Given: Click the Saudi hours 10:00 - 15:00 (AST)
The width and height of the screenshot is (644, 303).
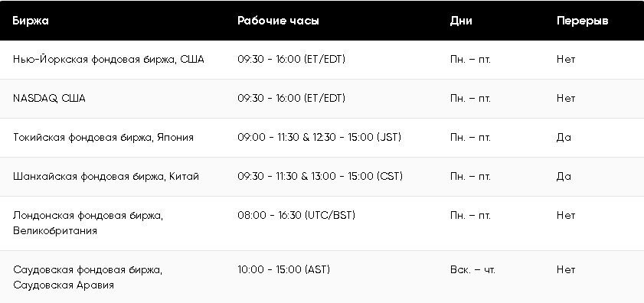Looking at the screenshot, I should pyautogui.click(x=283, y=270).
